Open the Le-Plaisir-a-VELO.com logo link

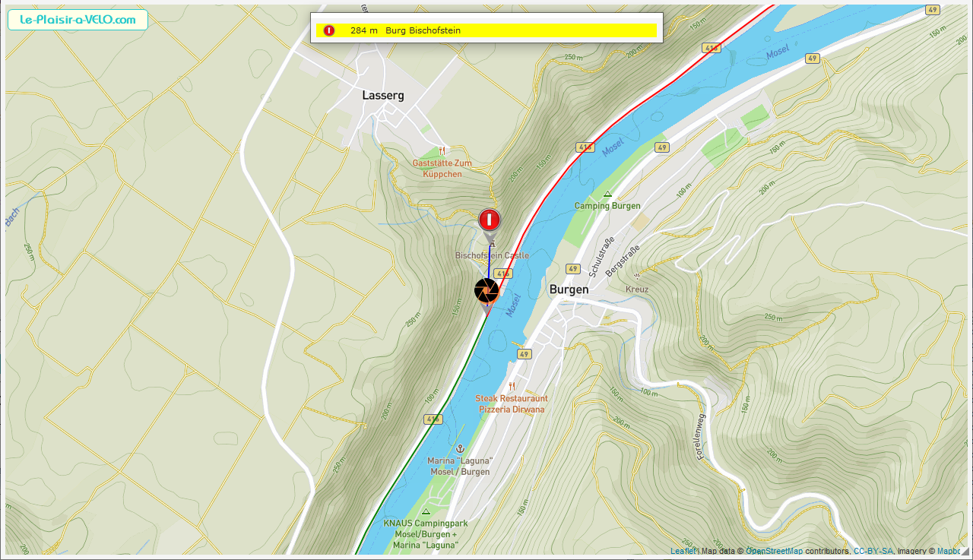78,20
